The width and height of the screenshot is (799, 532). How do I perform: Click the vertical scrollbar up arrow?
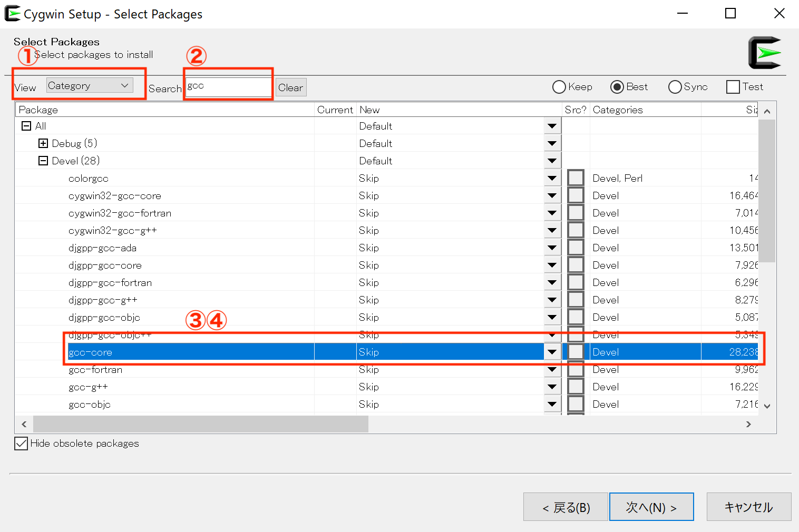(767, 111)
